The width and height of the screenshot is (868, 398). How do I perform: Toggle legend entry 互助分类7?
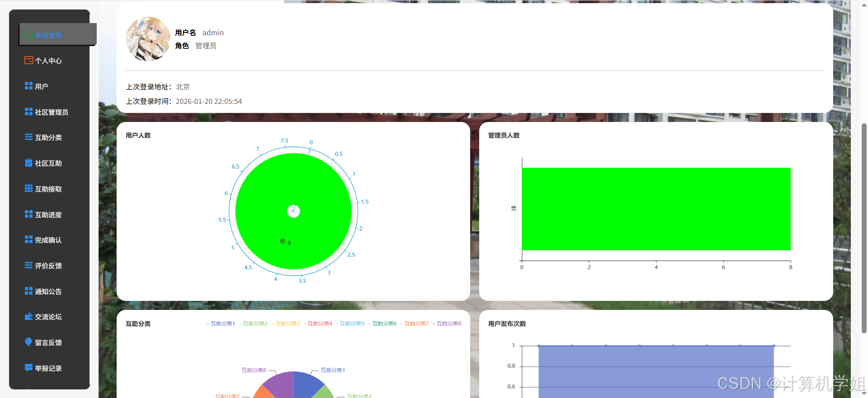415,323
